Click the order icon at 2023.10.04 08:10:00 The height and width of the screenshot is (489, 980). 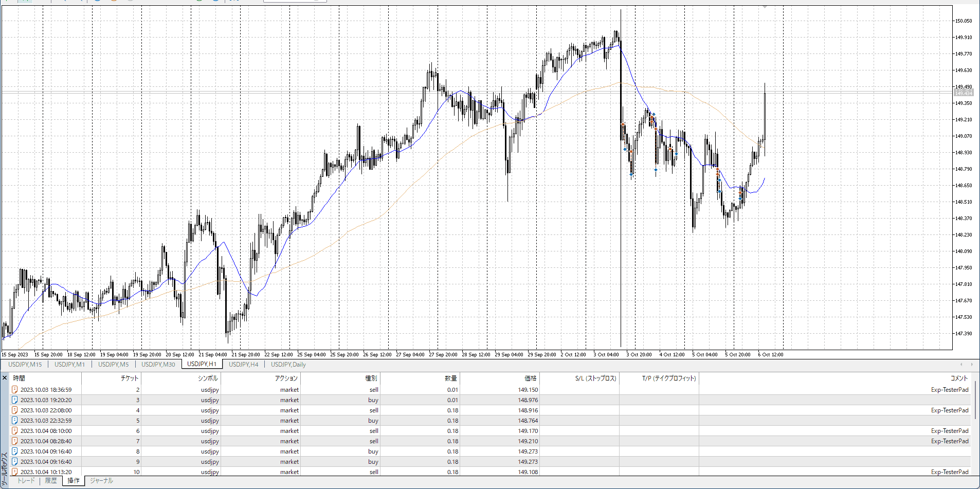pos(15,431)
